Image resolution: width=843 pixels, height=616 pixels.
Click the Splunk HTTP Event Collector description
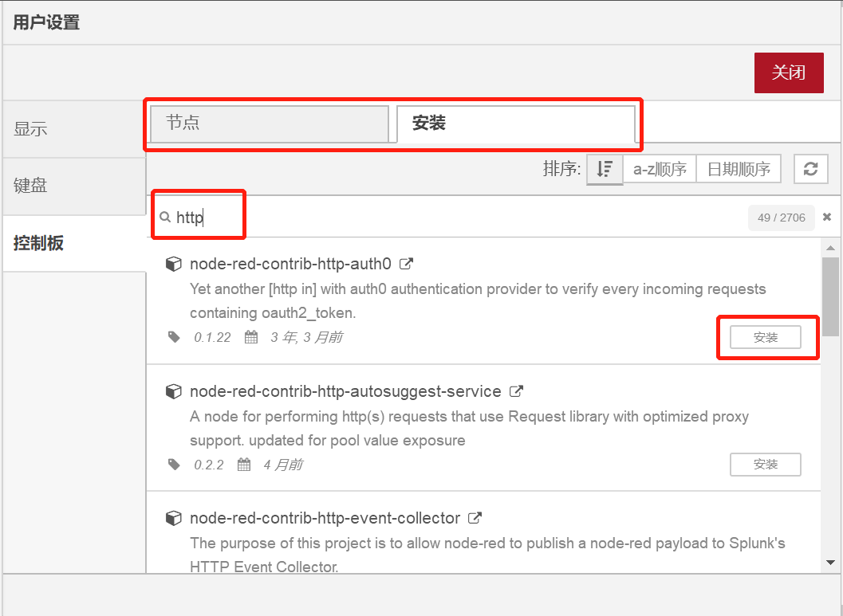(487, 554)
